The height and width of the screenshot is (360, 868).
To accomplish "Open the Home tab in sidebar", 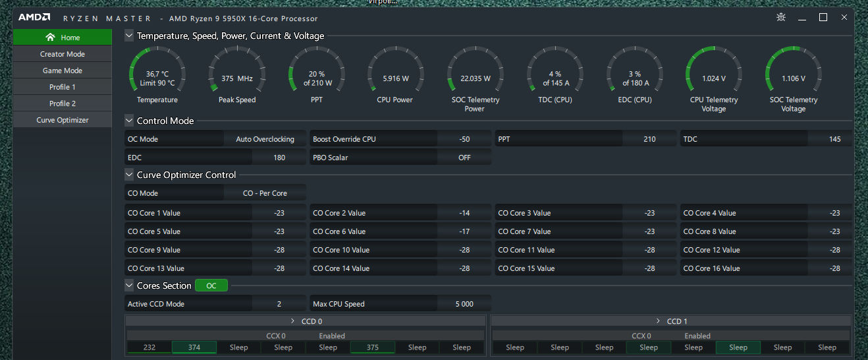I will coord(63,38).
